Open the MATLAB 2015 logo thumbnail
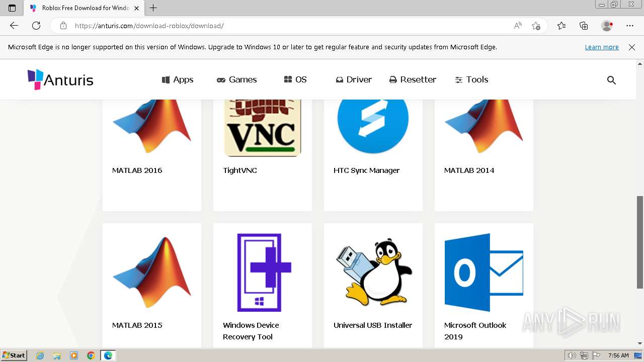This screenshot has width=644, height=362. pos(152,273)
